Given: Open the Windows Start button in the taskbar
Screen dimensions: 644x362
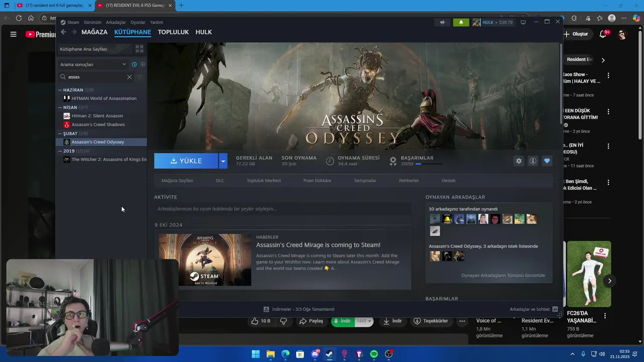Looking at the screenshot, I should [x=256, y=354].
